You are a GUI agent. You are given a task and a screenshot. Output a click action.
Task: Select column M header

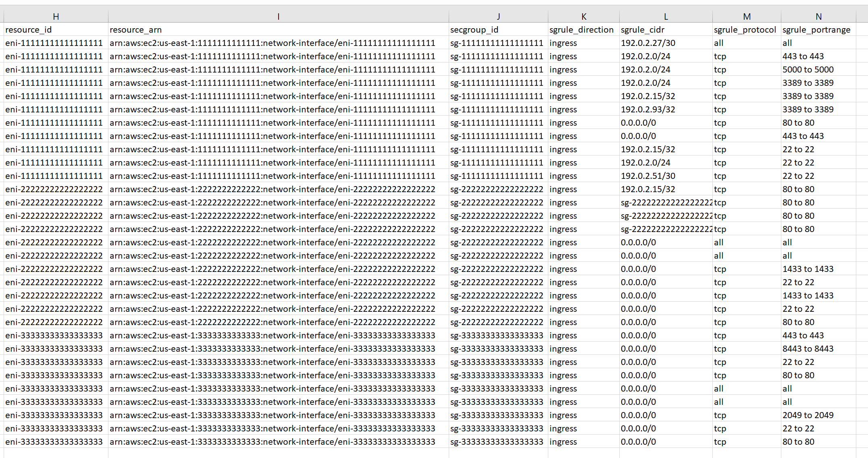(x=747, y=17)
